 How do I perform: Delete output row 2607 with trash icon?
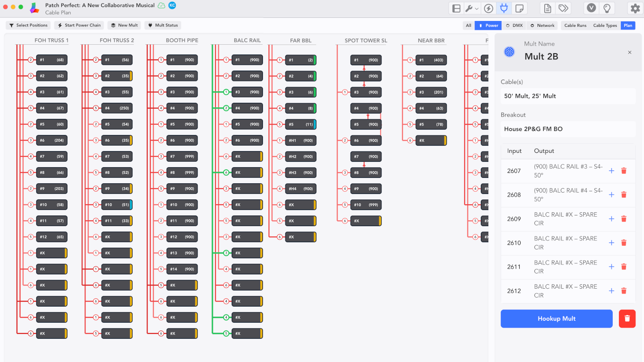click(x=624, y=171)
